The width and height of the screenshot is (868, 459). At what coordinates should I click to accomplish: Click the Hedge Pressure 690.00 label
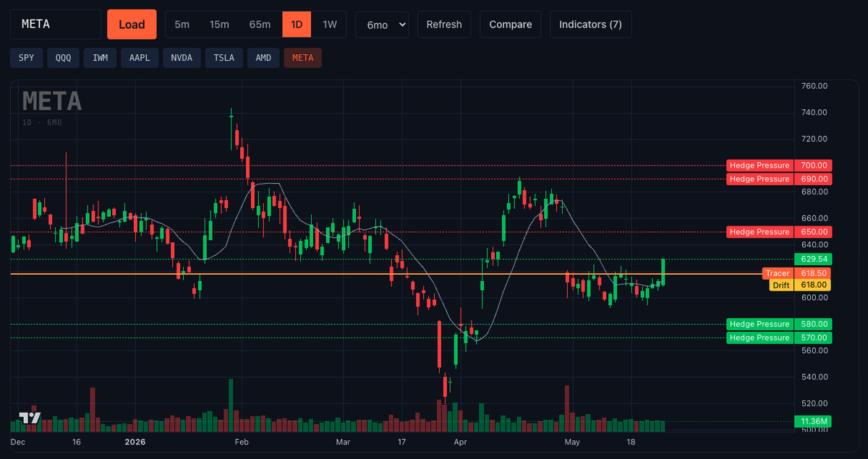780,179
